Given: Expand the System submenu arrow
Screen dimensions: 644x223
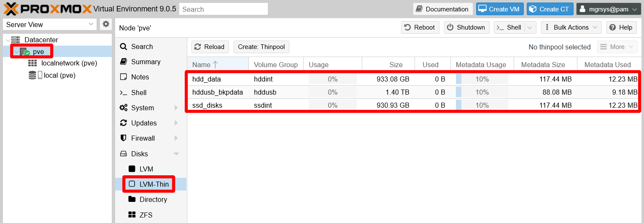Looking at the screenshot, I should 176,108.
